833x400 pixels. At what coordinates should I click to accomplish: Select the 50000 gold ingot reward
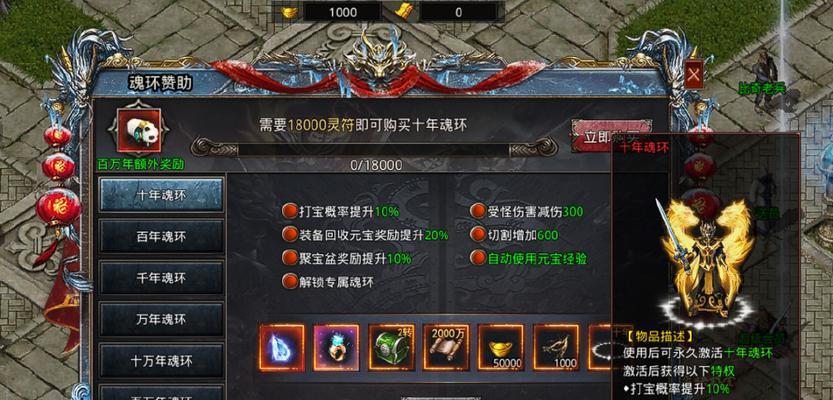[501, 347]
